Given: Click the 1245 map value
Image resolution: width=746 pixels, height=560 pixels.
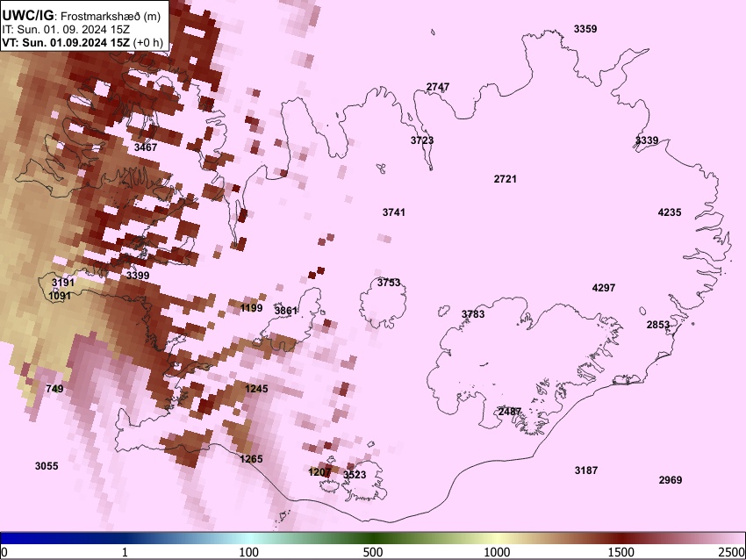Looking at the screenshot, I should pos(256,389).
